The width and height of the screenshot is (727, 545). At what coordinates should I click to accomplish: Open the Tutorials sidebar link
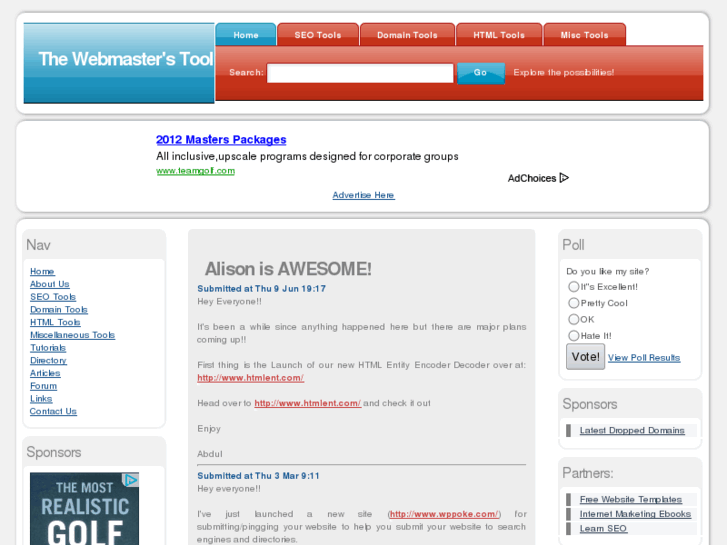coord(48,347)
